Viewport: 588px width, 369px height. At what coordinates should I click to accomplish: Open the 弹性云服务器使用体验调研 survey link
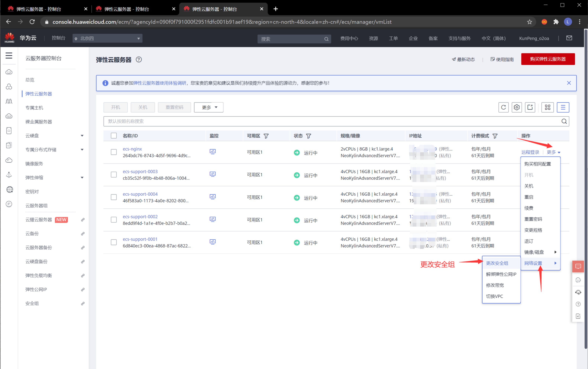point(160,83)
